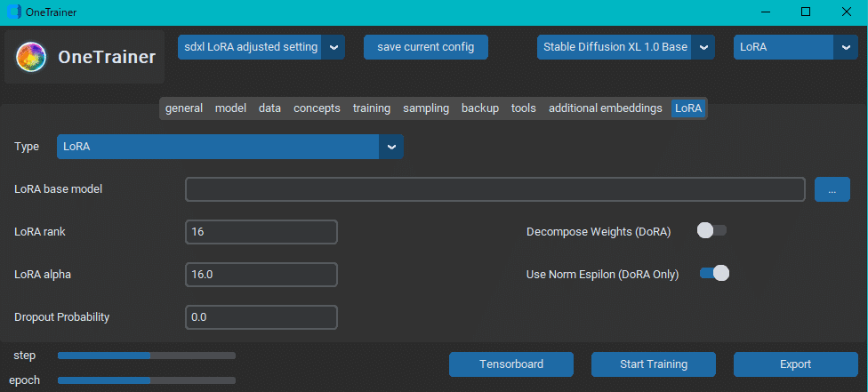Close the OneTrainer window

coord(847,12)
